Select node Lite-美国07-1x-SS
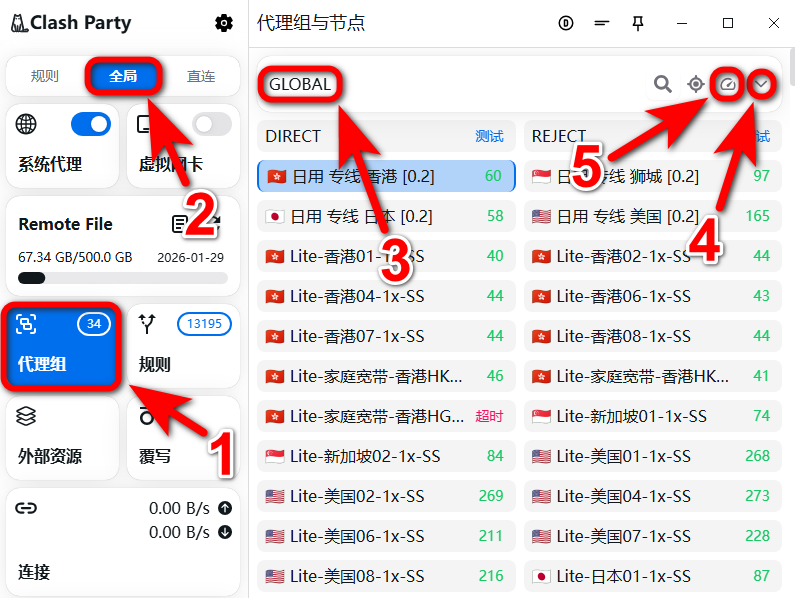The width and height of the screenshot is (795, 598). click(x=653, y=537)
